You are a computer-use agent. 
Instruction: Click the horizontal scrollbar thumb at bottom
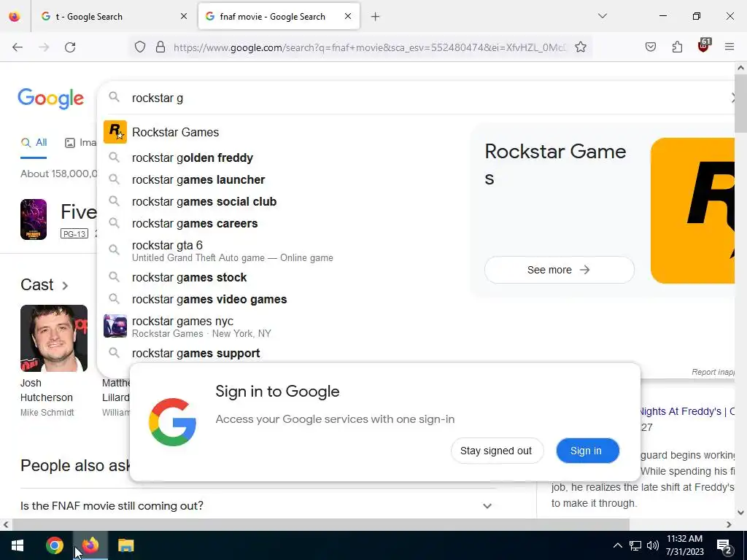(321, 525)
